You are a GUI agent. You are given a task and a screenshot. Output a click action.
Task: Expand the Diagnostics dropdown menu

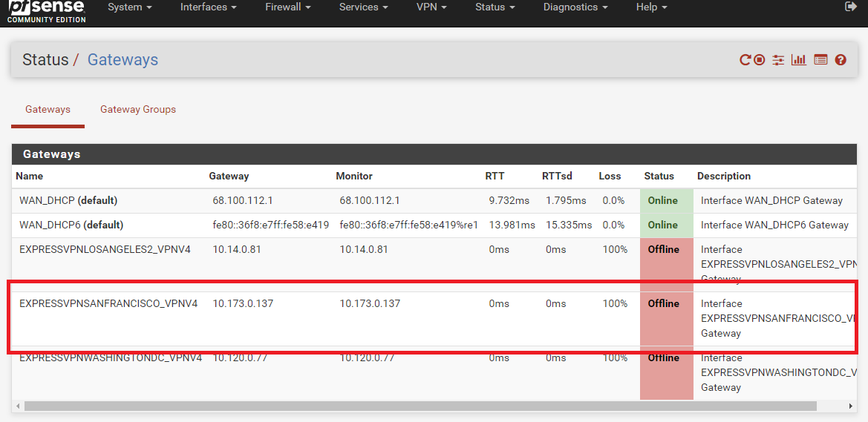coord(575,7)
